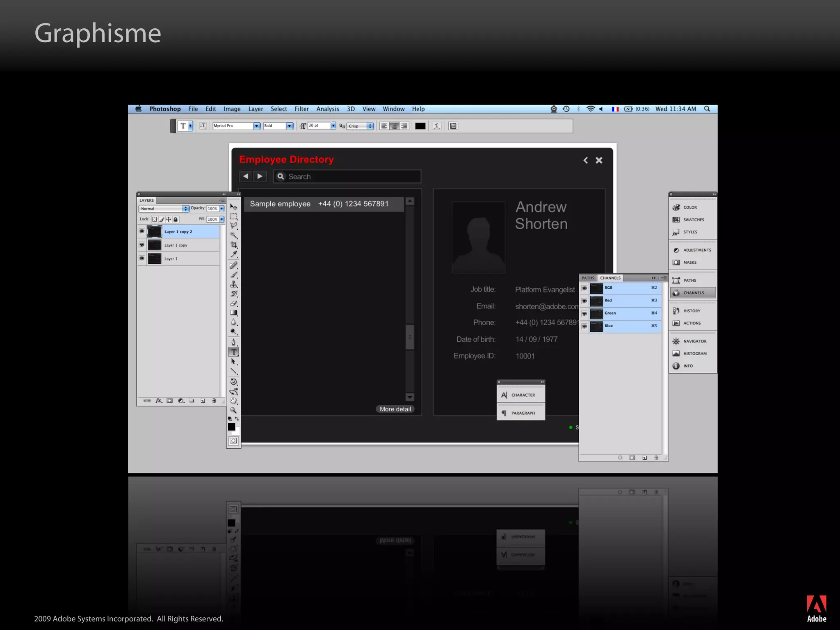
Task: Click the text color swatch in options bar
Action: pyautogui.click(x=420, y=126)
